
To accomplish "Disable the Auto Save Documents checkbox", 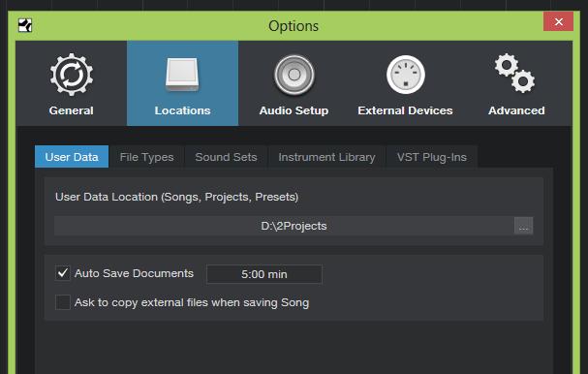I will coord(63,273).
